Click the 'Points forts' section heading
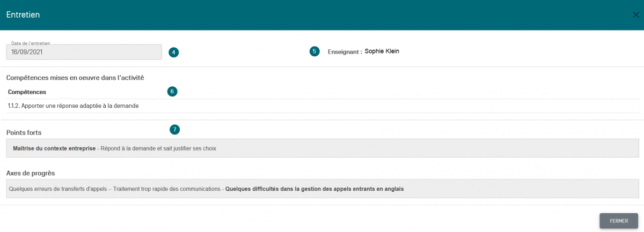Image resolution: width=644 pixels, height=232 pixels. click(x=24, y=132)
